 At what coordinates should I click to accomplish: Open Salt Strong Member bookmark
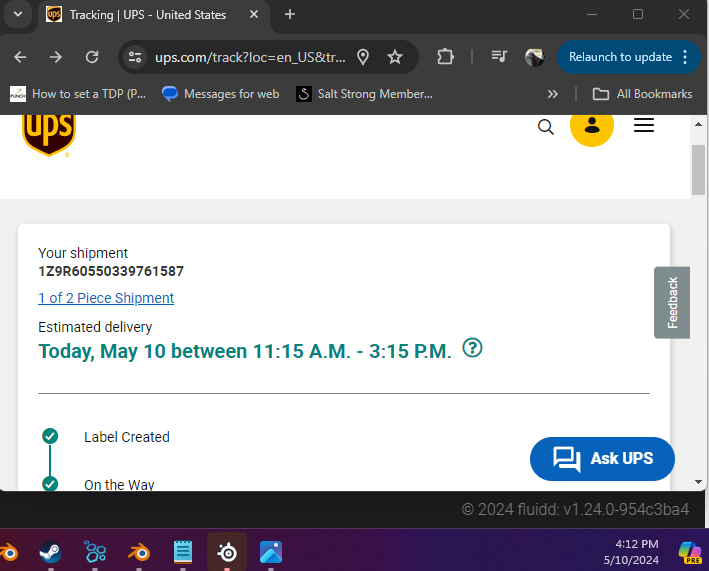point(364,94)
